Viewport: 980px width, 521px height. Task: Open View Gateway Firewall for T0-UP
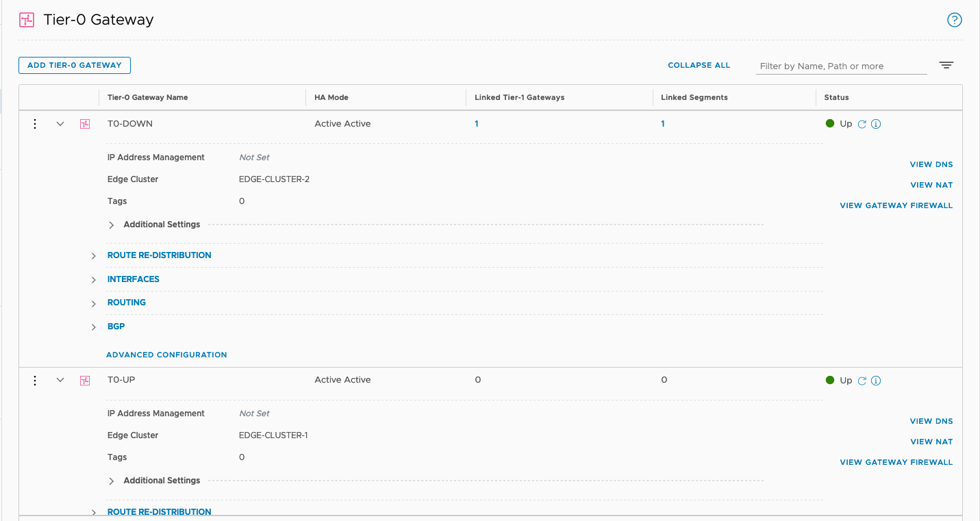click(896, 462)
